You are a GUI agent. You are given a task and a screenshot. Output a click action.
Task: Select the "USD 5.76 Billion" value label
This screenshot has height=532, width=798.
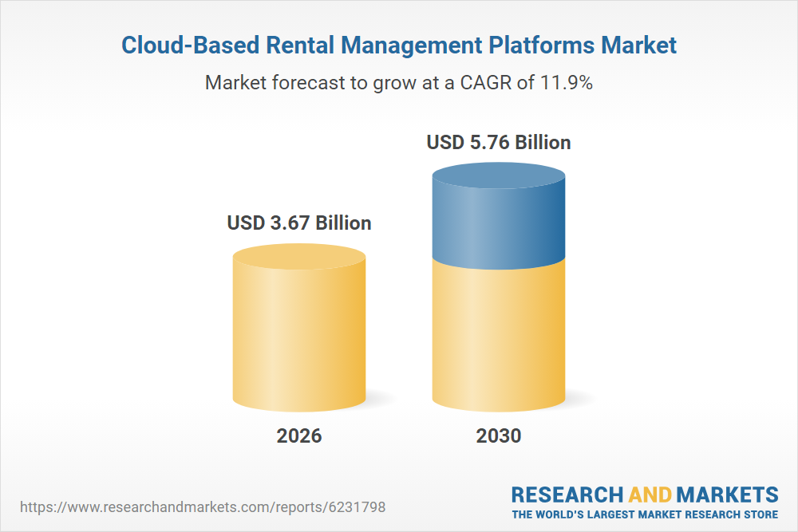tap(499, 142)
